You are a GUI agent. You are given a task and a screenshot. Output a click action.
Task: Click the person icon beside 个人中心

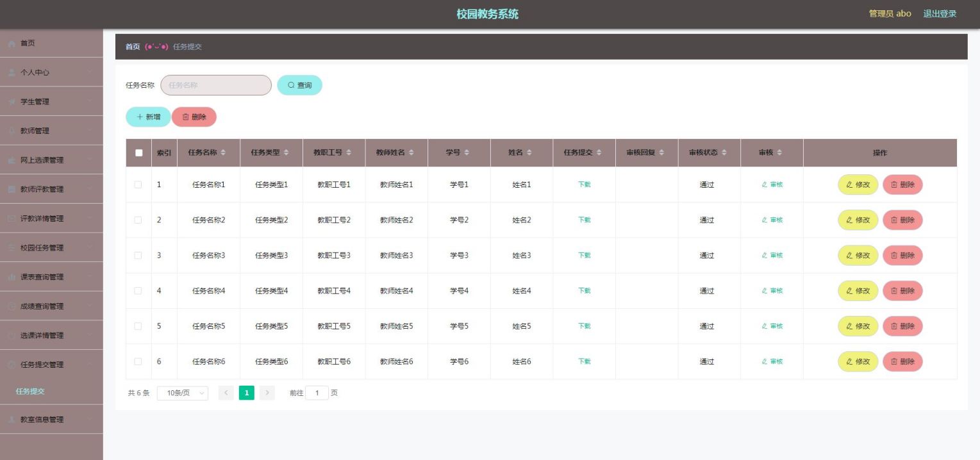point(12,72)
